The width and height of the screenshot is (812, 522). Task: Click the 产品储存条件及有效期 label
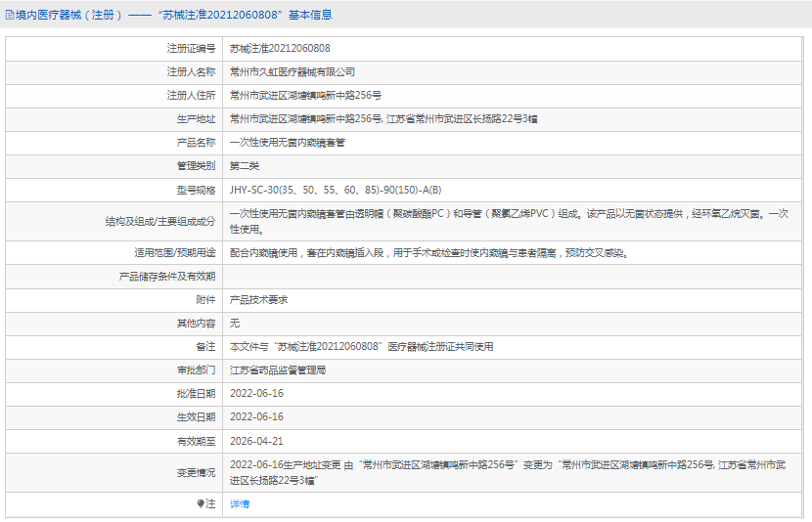[x=167, y=277]
